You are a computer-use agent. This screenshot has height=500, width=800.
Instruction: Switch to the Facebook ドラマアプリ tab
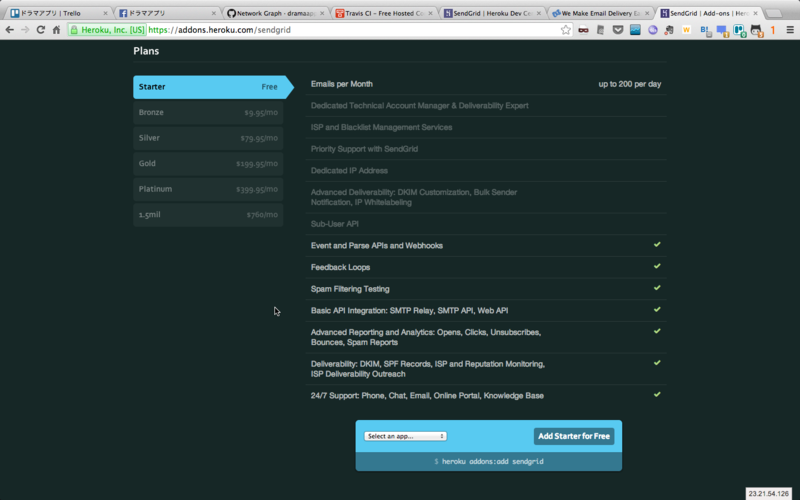click(x=167, y=13)
